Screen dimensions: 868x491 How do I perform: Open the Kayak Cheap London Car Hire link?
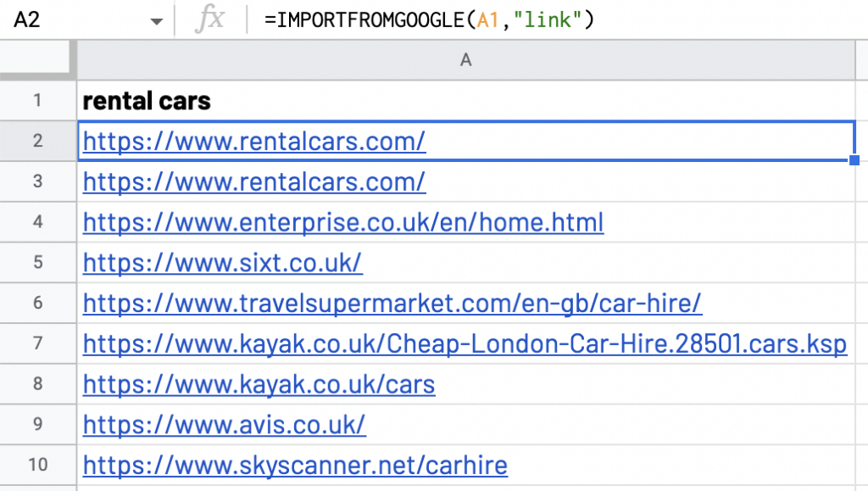[x=465, y=343]
